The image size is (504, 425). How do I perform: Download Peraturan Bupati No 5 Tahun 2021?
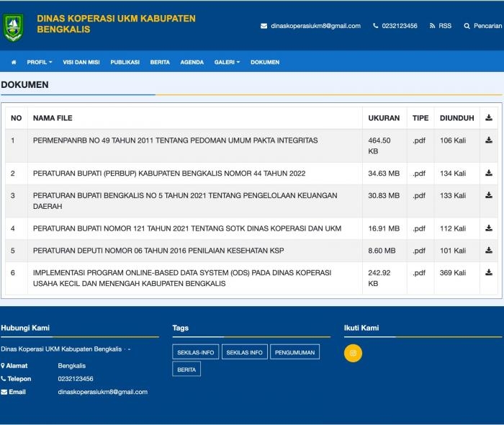click(x=489, y=195)
